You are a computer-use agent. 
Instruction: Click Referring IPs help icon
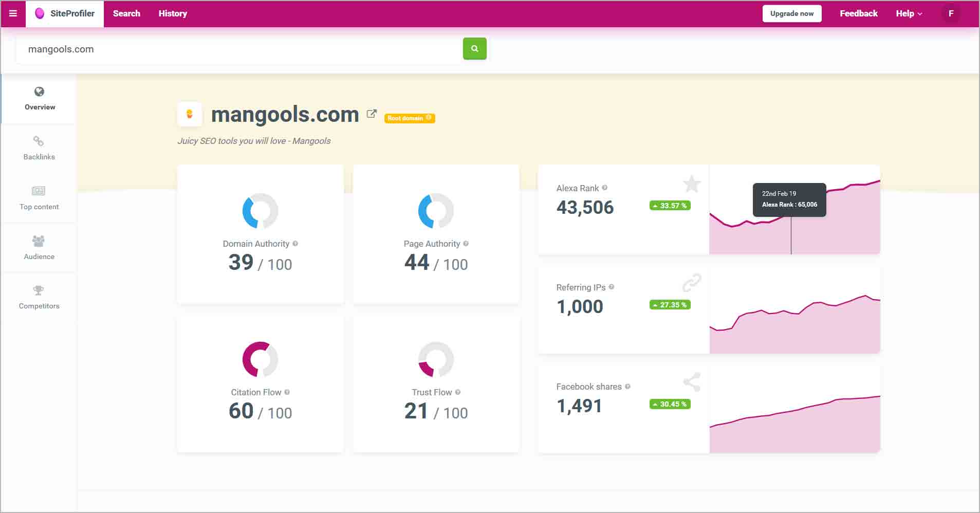[611, 287]
